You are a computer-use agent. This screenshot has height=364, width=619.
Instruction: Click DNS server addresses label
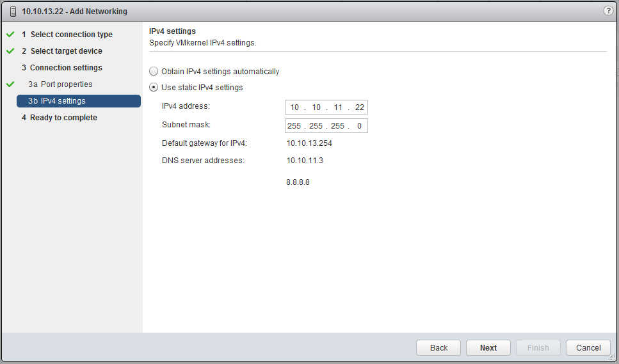click(x=204, y=161)
